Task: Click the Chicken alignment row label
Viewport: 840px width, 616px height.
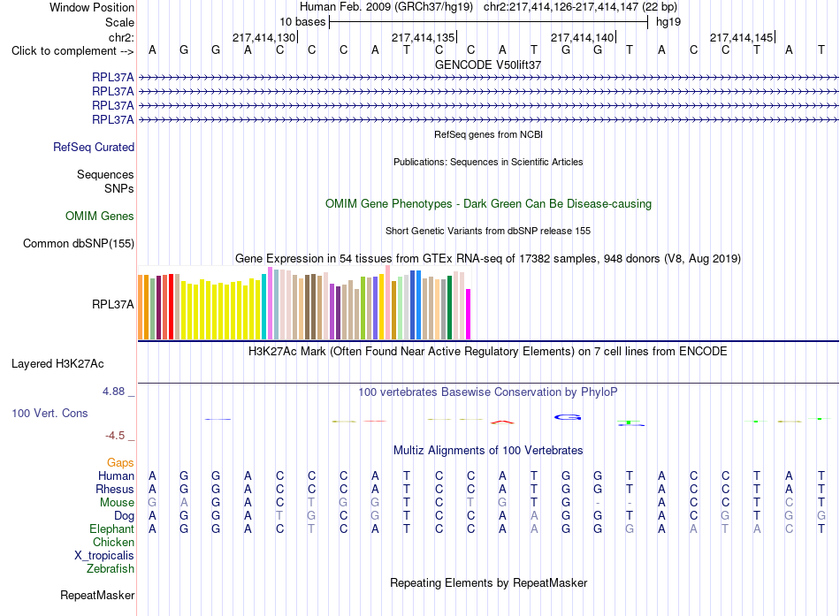Action: pyautogui.click(x=113, y=542)
